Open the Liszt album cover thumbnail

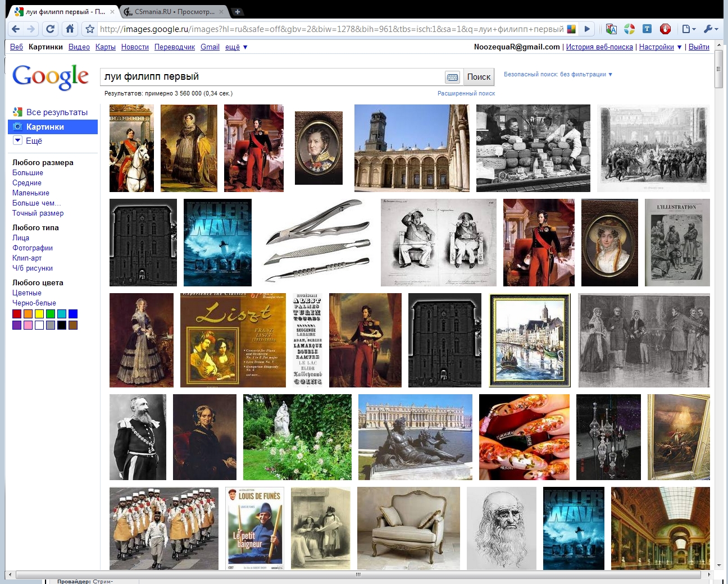(x=233, y=340)
